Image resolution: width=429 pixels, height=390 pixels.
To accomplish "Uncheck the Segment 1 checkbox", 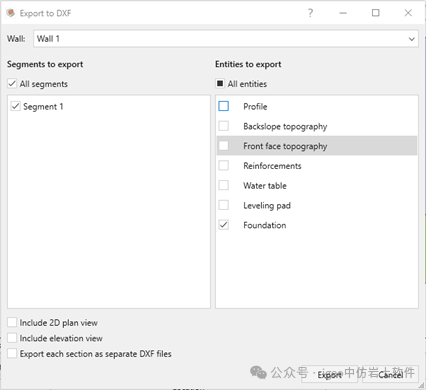I will [15, 106].
